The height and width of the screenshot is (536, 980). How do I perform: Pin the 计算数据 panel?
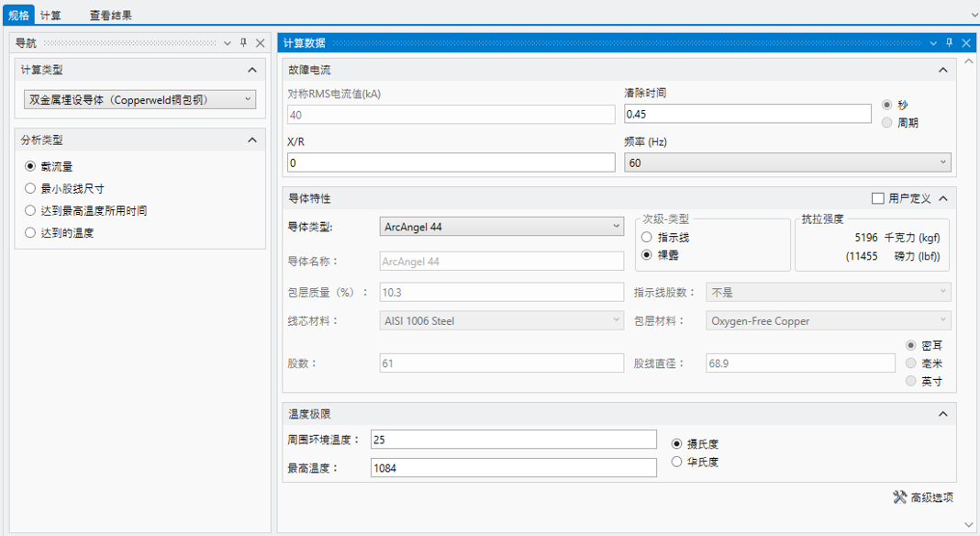pyautogui.click(x=950, y=43)
